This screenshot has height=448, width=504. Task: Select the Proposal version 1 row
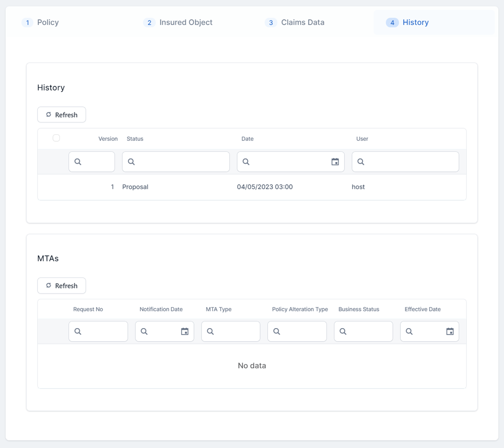[252, 187]
